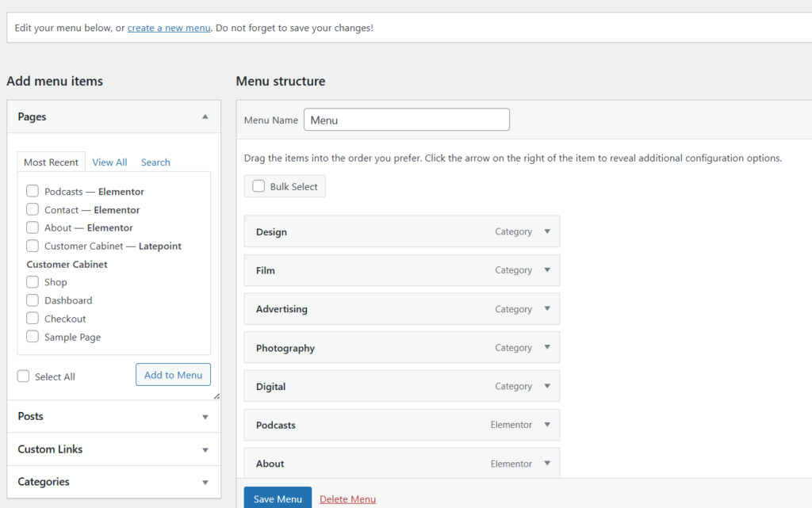Expand the Design menu item options
Viewport: 812px width, 508px height.
pyautogui.click(x=547, y=231)
